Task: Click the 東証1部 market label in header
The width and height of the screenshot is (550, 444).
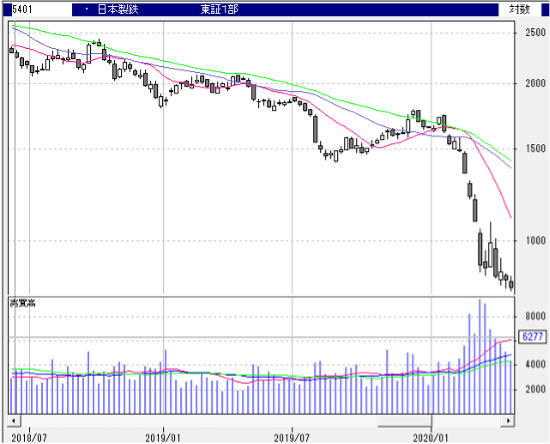Action: pos(220,9)
